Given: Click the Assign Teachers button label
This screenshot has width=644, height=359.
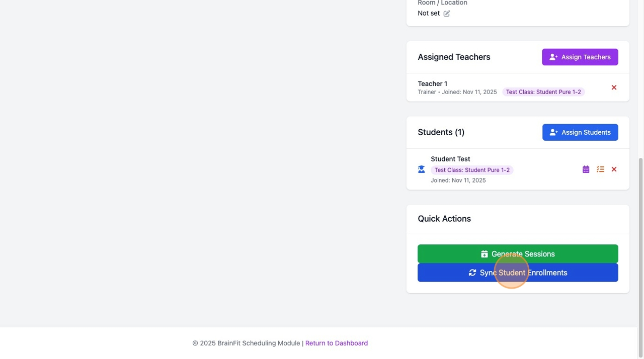Looking at the screenshot, I should pyautogui.click(x=586, y=57).
